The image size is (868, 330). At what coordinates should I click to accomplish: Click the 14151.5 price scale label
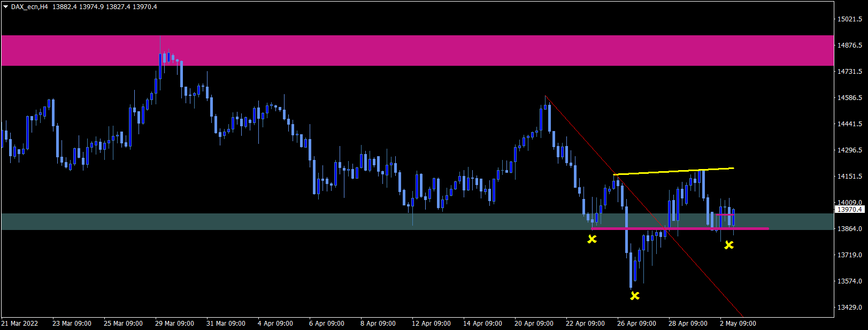tap(850, 176)
